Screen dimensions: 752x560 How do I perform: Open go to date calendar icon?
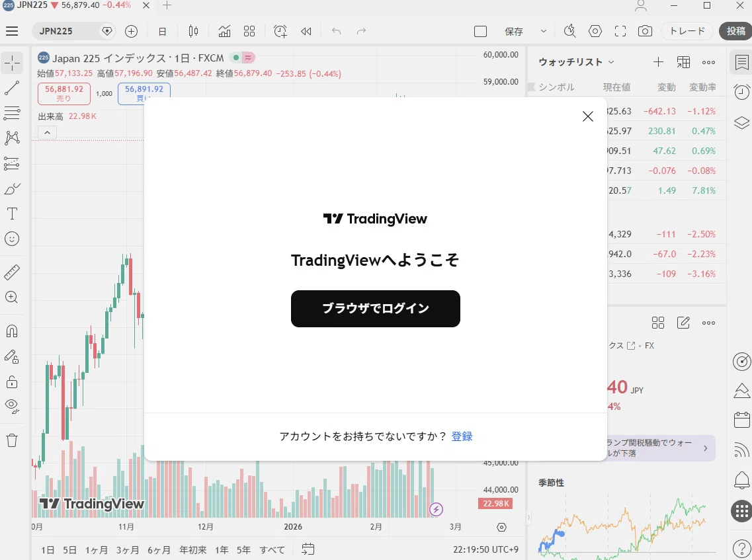click(308, 549)
